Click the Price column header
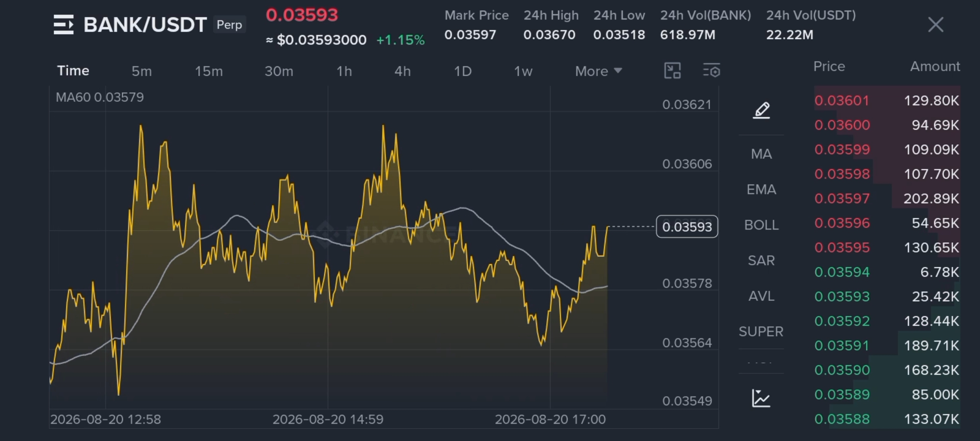The width and height of the screenshot is (980, 441). [829, 66]
